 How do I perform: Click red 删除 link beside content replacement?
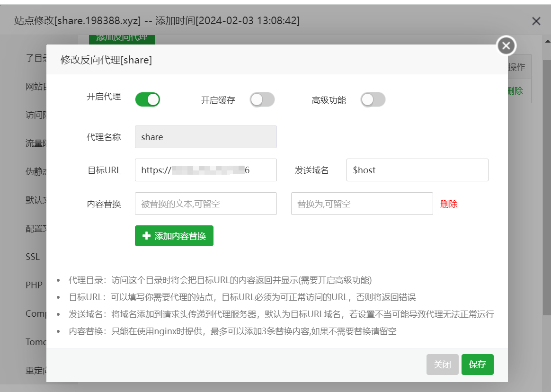click(449, 204)
